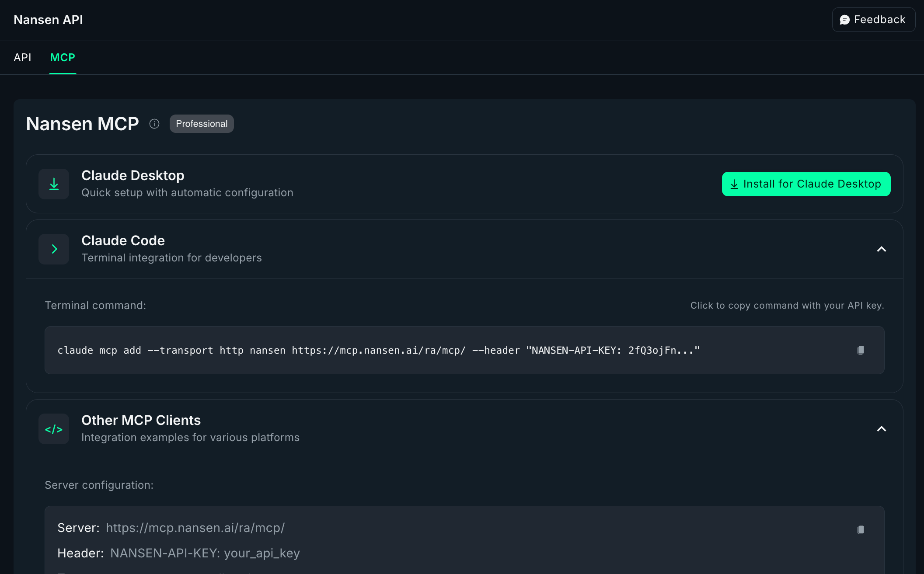Click 'Quick setup with automatic configuration' text
This screenshot has width=924, height=574.
187,192
